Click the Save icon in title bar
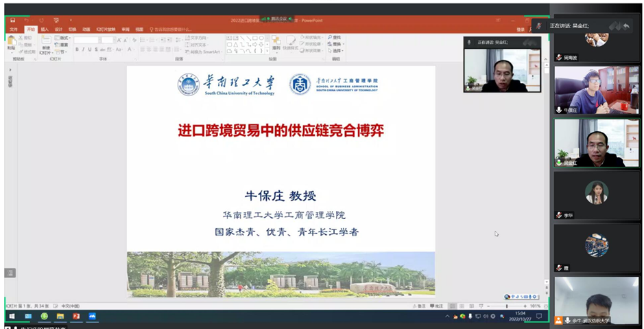This screenshot has width=644, height=329. [11, 21]
